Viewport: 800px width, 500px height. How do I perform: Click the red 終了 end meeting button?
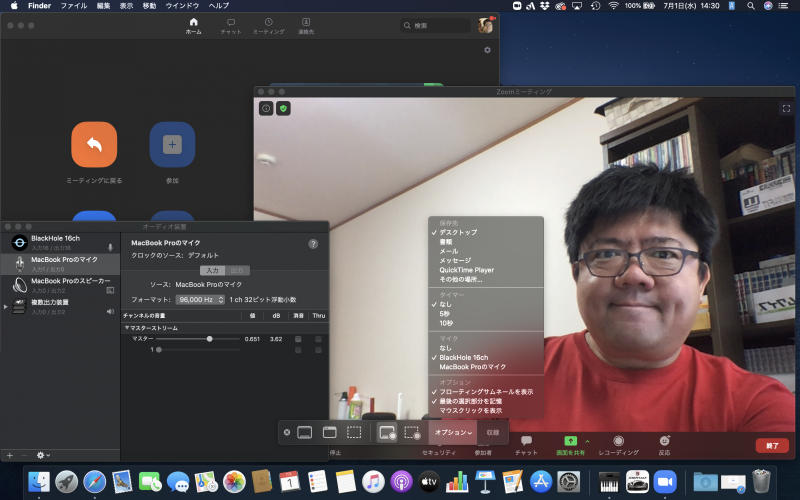point(772,445)
